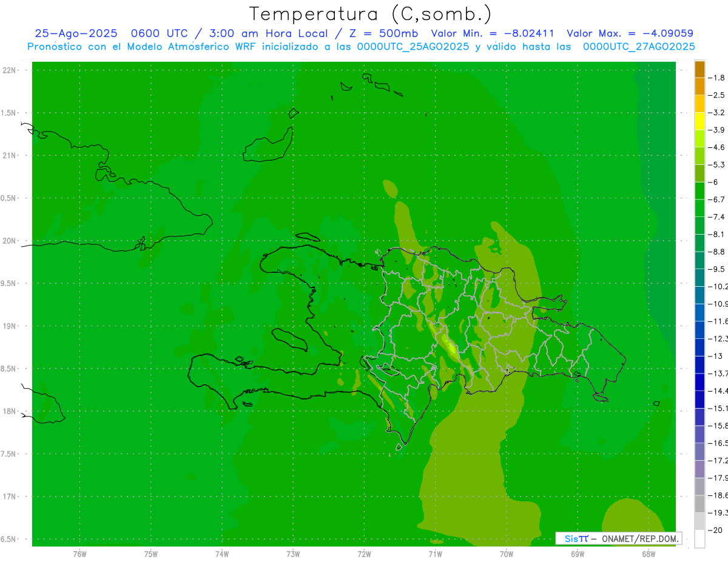Screen dimensions: 728x562
Task: Select the 8.5N latitude tick label
Action: [9, 369]
